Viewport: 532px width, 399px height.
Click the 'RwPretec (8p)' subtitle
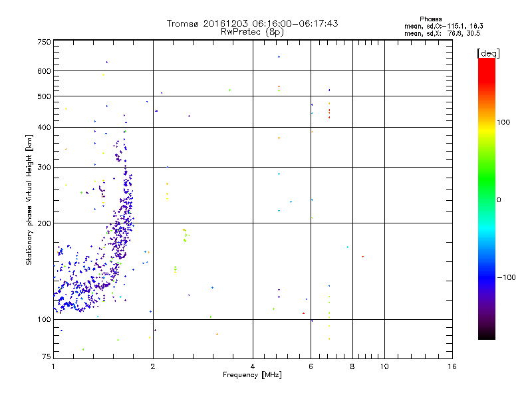click(x=252, y=32)
